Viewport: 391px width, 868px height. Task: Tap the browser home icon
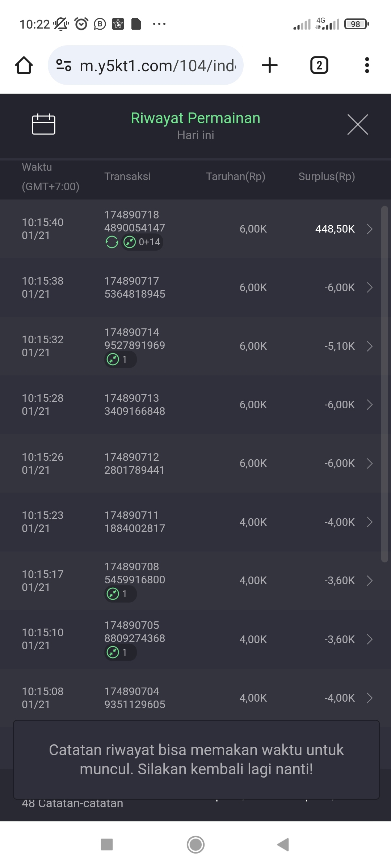pos(24,65)
